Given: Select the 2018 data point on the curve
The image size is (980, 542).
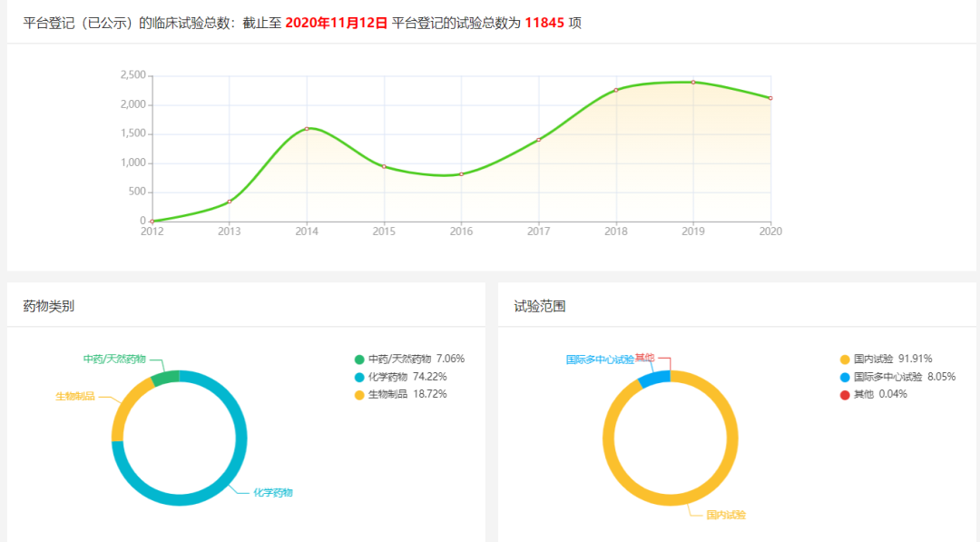Looking at the screenshot, I should coord(616,90).
